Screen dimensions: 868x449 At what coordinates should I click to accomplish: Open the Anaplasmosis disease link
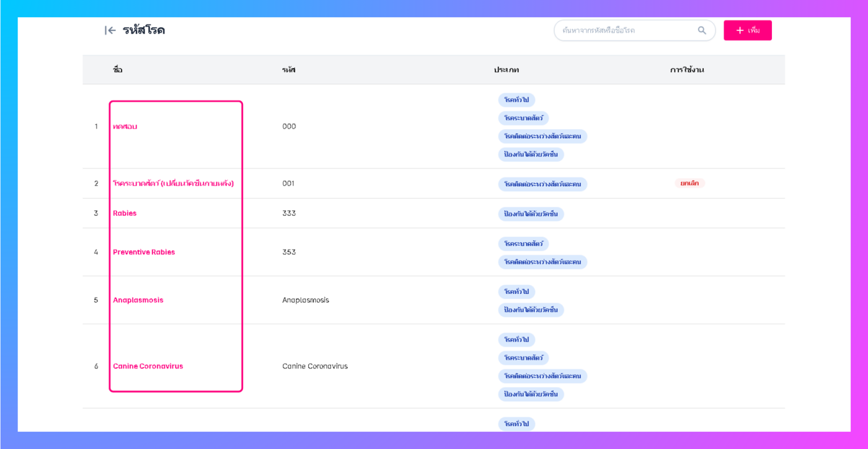138,300
